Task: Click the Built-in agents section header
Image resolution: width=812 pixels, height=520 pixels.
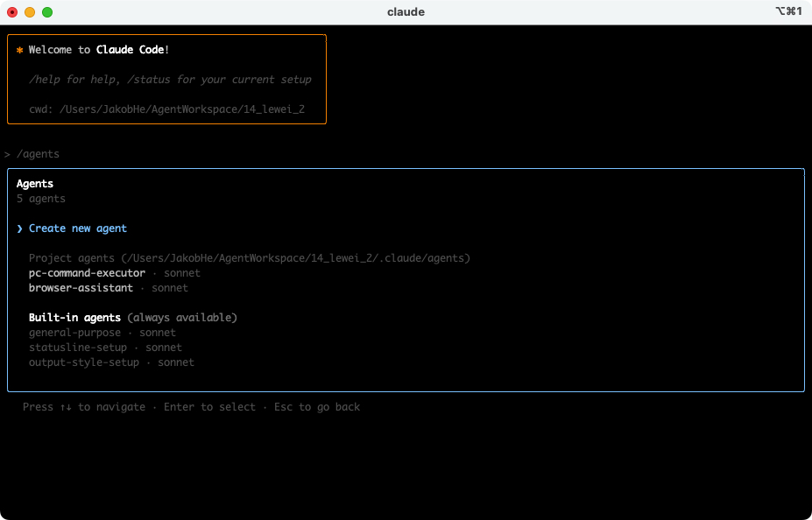Action: click(74, 318)
